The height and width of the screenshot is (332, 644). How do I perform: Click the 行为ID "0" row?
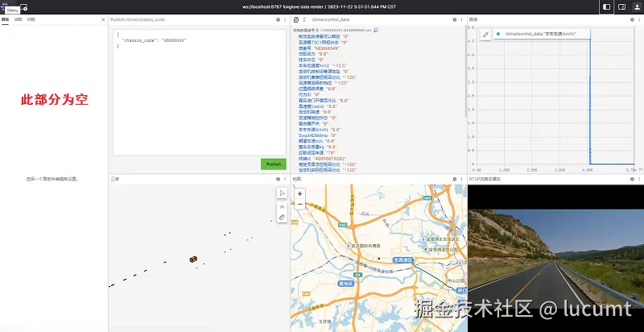[x=309, y=94]
